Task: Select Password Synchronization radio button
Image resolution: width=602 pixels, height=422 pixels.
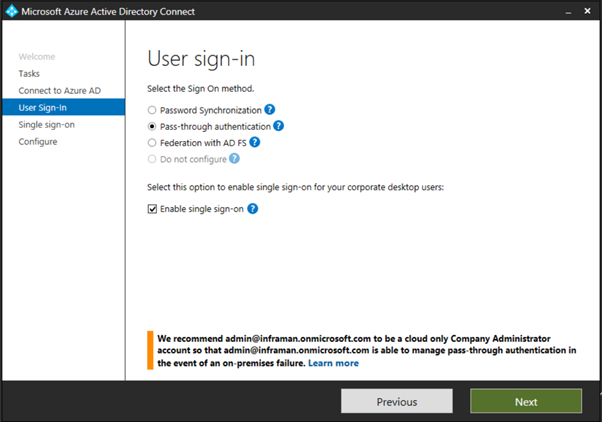Action: coord(152,110)
